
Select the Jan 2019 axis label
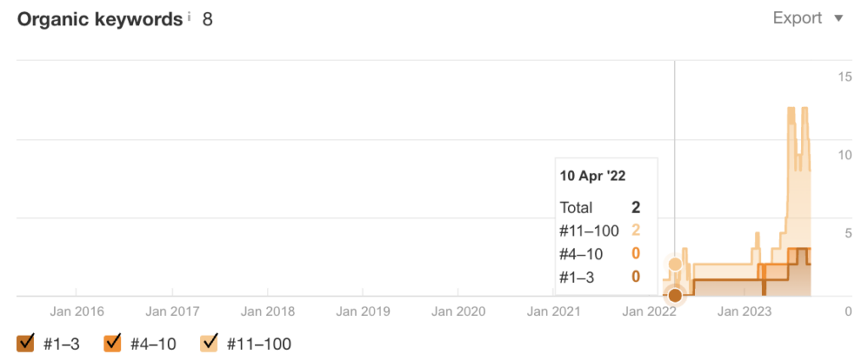click(x=363, y=312)
